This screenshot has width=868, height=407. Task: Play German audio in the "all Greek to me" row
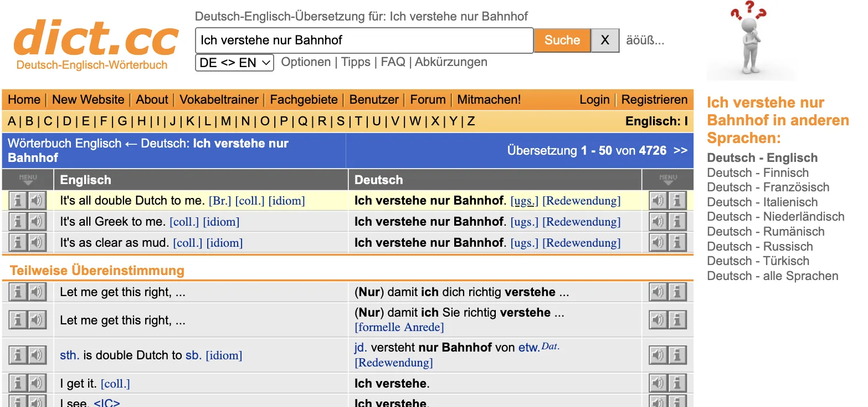[658, 222]
